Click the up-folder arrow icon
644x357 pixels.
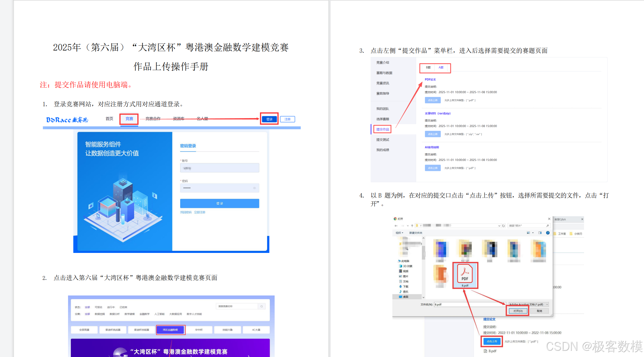[412, 226]
